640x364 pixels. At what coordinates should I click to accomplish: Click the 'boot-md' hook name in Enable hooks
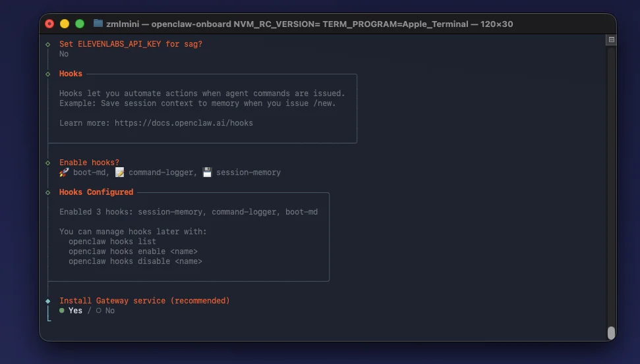(90, 172)
